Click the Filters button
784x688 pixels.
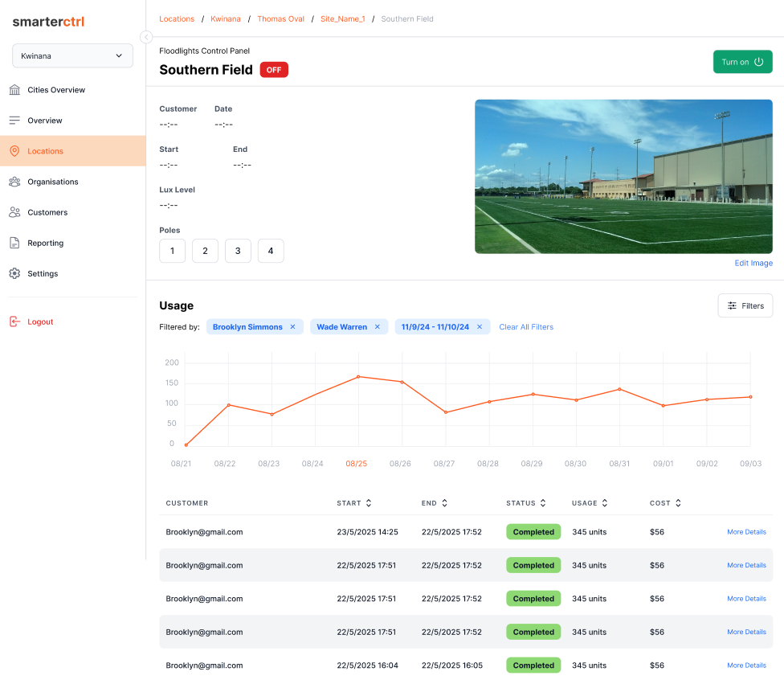[745, 305]
